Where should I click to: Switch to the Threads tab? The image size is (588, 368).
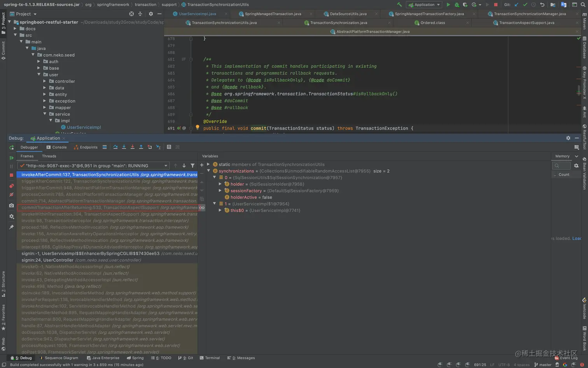[x=49, y=156]
